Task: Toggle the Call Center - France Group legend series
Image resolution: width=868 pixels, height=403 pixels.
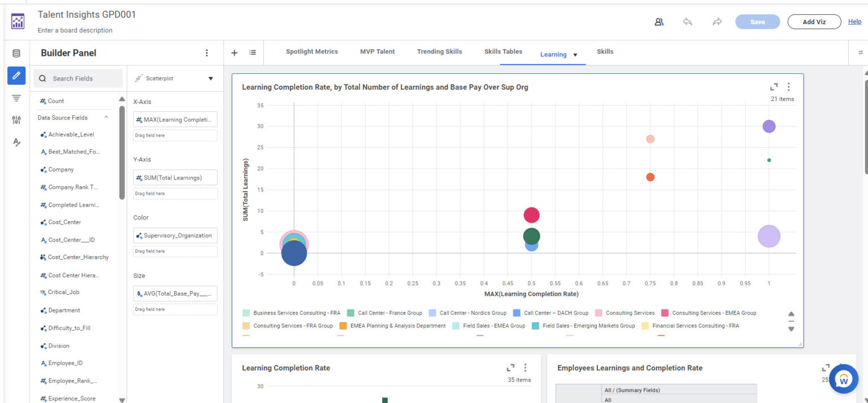Action: [x=388, y=313]
